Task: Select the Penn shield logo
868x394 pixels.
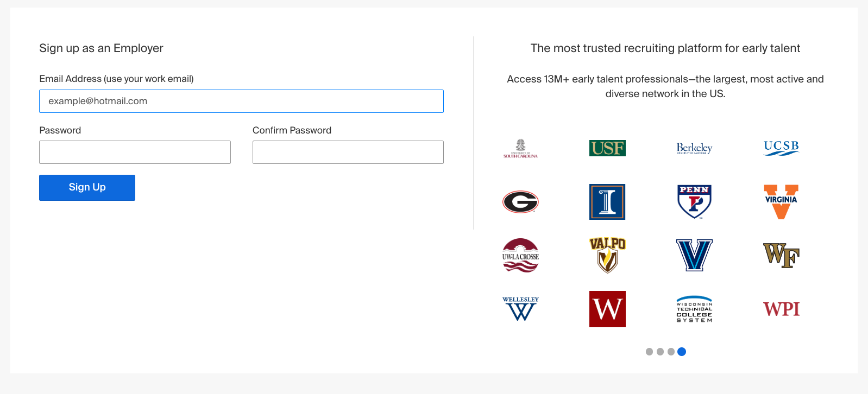Action: pos(694,201)
